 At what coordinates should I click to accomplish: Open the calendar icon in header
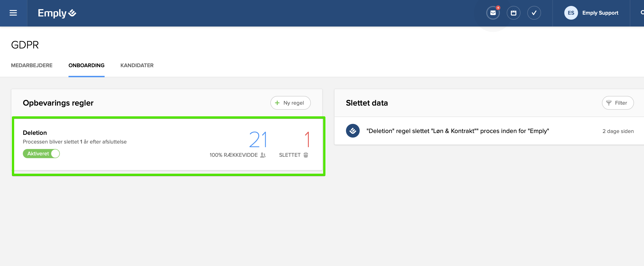(513, 13)
